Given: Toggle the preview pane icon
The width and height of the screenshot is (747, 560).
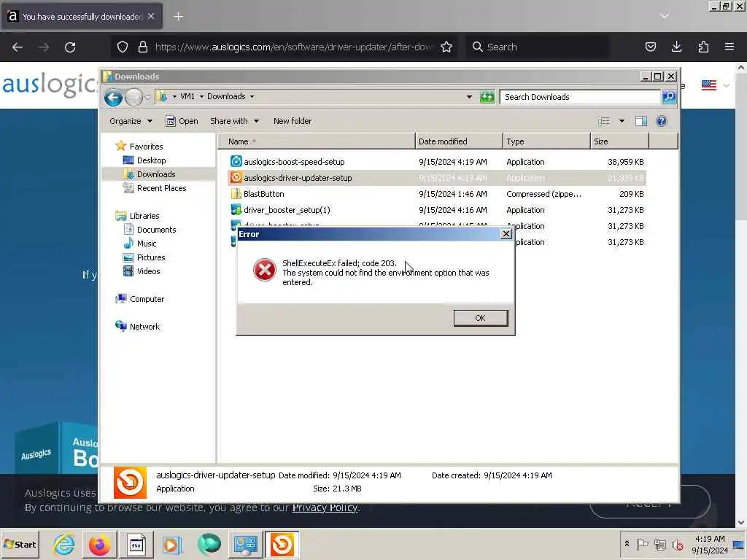Looking at the screenshot, I should click(x=641, y=122).
